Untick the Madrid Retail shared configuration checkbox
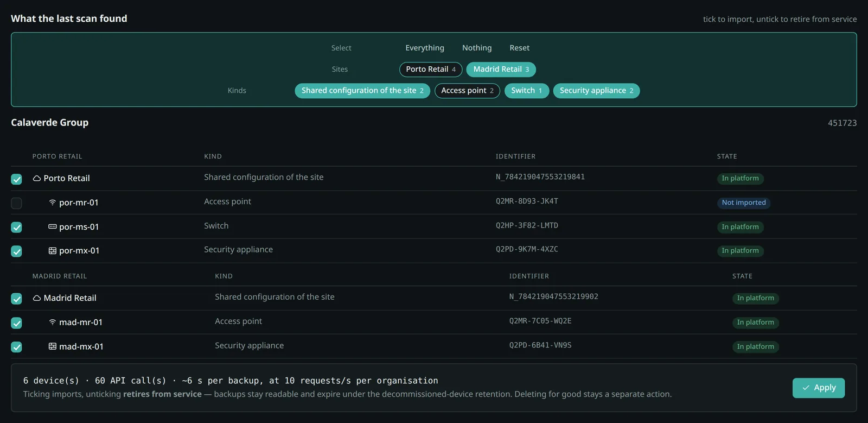 17,299
